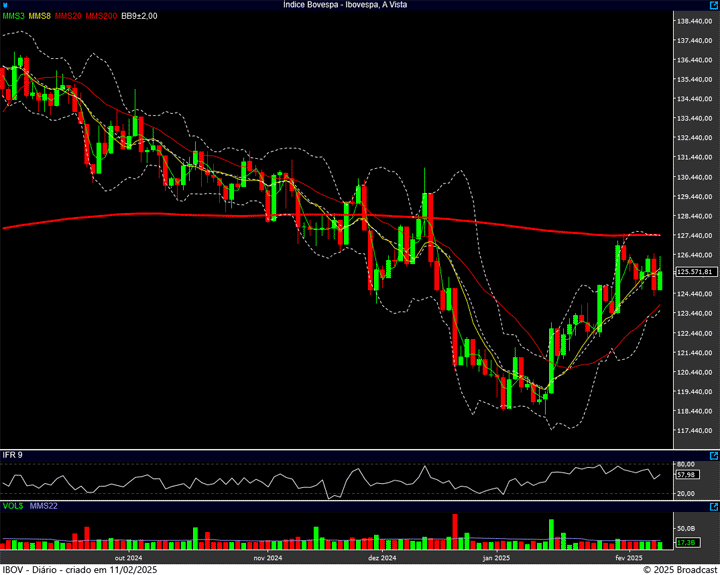Click the jan 2025 date label
720x575 pixels.
(x=496, y=558)
